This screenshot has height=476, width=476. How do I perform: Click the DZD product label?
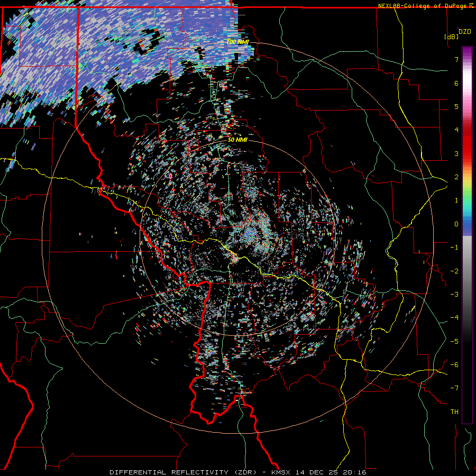(x=464, y=32)
